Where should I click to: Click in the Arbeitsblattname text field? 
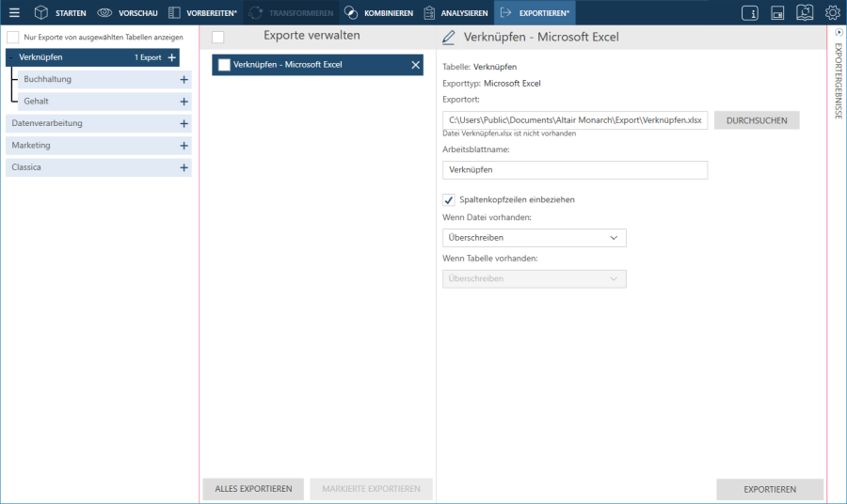(574, 170)
